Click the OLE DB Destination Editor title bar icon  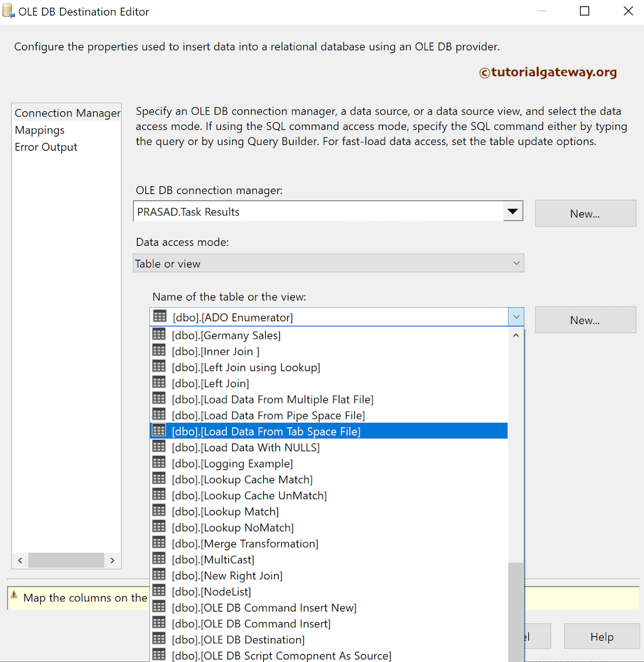pyautogui.click(x=8, y=10)
